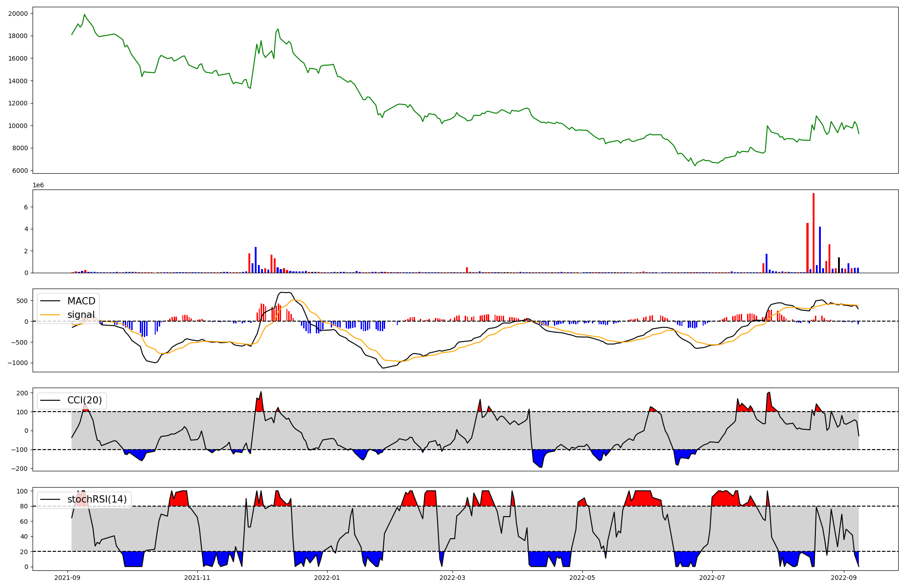Click the 80 stochRSI axis tick label
The height and width of the screenshot is (588, 905).
tap(24, 506)
